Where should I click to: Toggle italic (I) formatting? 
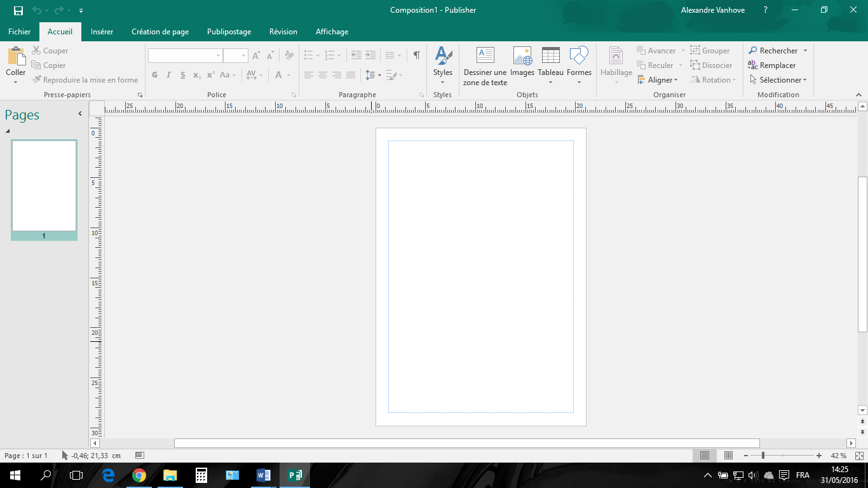[168, 75]
